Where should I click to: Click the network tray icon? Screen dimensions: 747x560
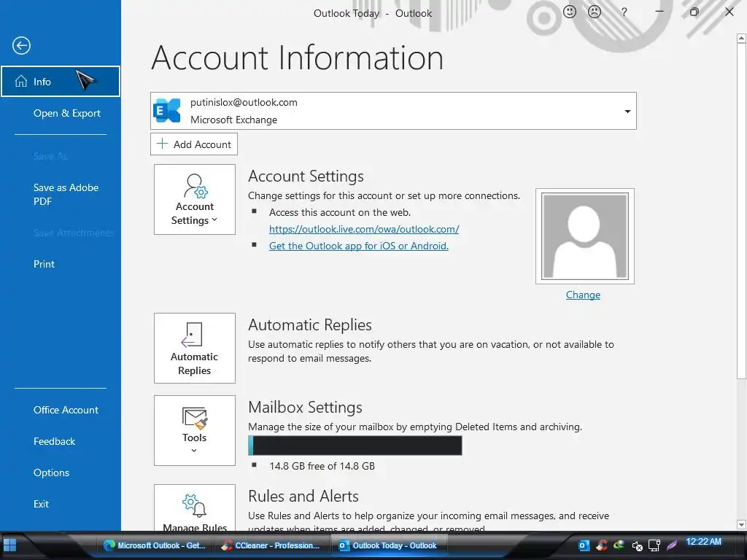(x=654, y=545)
